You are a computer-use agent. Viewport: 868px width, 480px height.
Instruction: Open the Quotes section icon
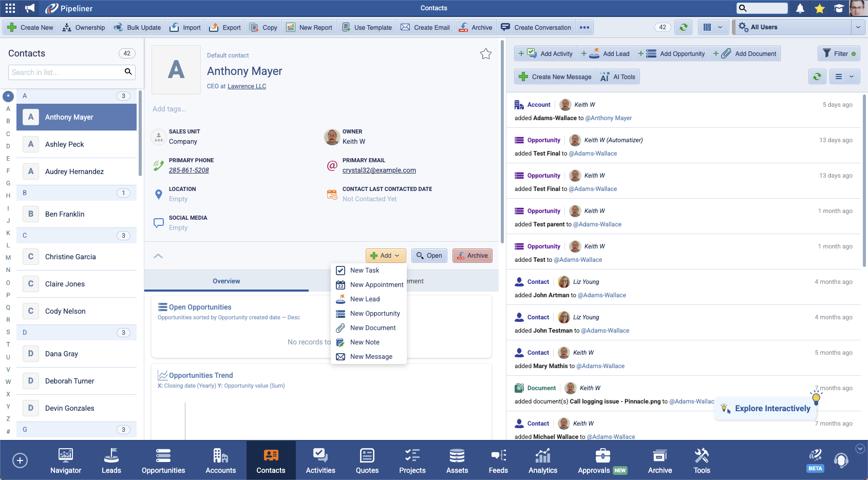367,460
